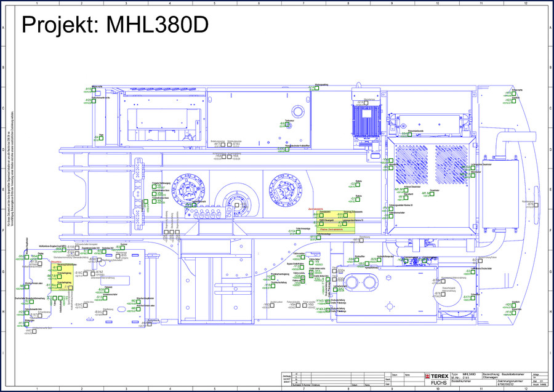Select the -Y143.2 marker box
This screenshot has width=554, height=392.
tap(328, 310)
